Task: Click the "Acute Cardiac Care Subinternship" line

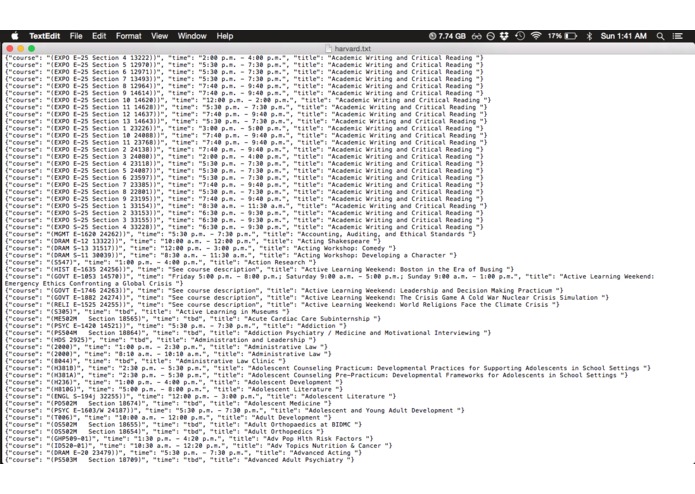Action: [x=193, y=319]
